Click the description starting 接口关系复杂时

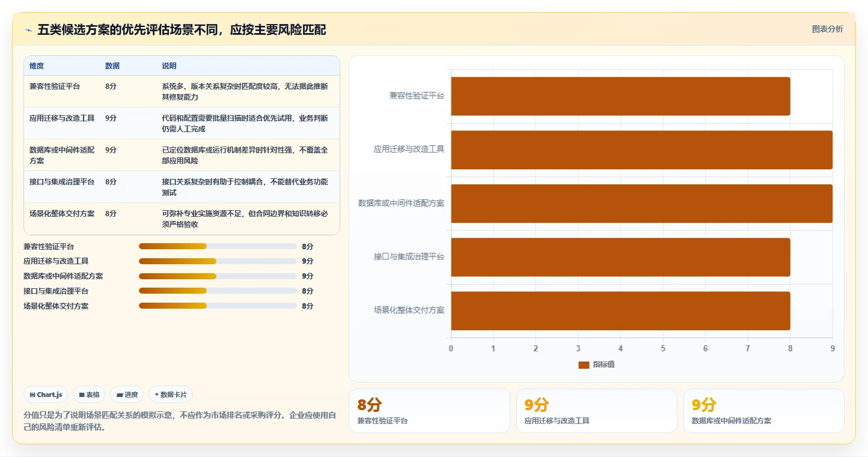coord(245,187)
